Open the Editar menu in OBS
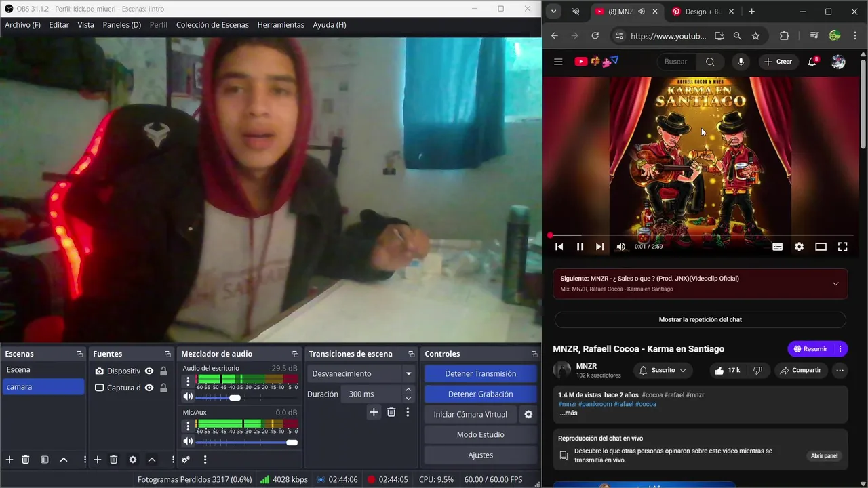Image resolution: width=868 pixels, height=488 pixels. point(59,25)
